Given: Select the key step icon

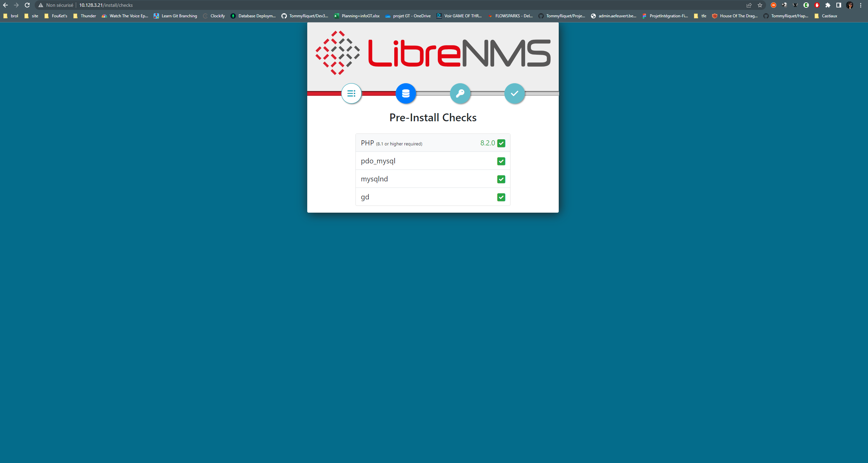Looking at the screenshot, I should coord(460,93).
